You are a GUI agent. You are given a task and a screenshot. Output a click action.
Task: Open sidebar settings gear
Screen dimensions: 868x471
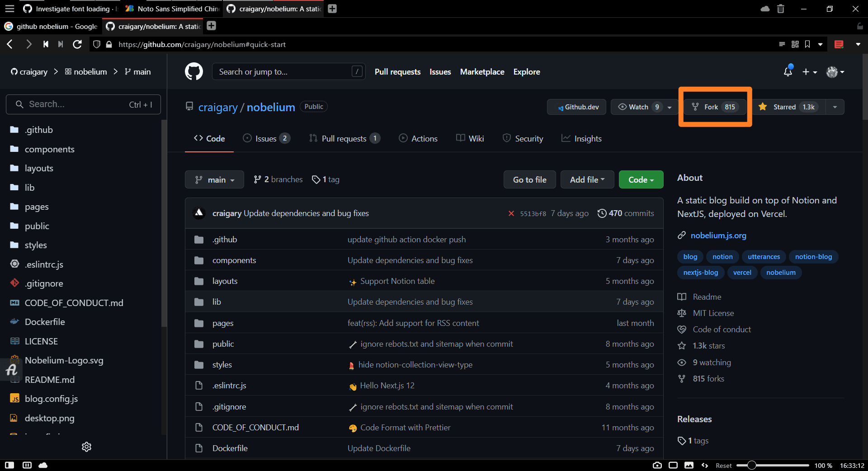pos(86,447)
